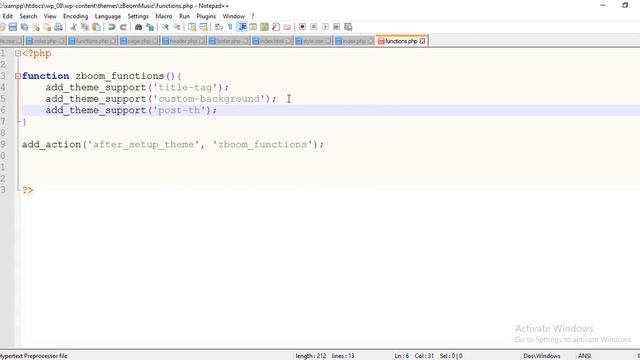Click the Hypertext Preprocessor file status text

[x=33, y=356]
